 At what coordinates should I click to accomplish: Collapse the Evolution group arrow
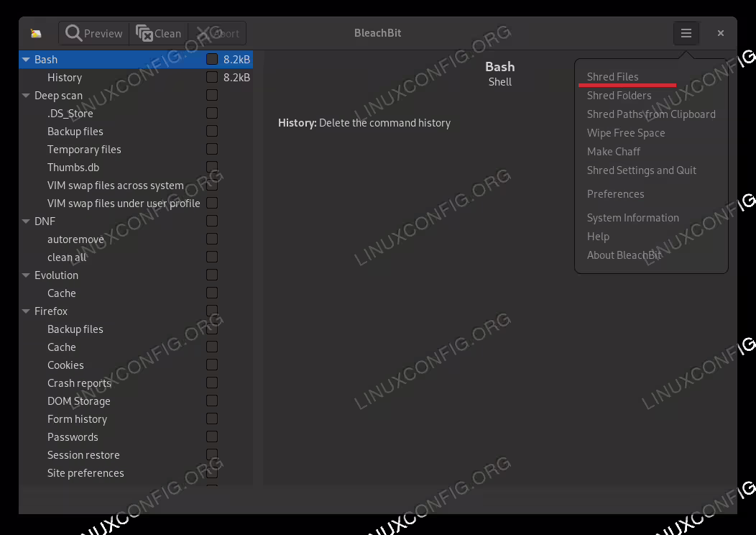(26, 275)
